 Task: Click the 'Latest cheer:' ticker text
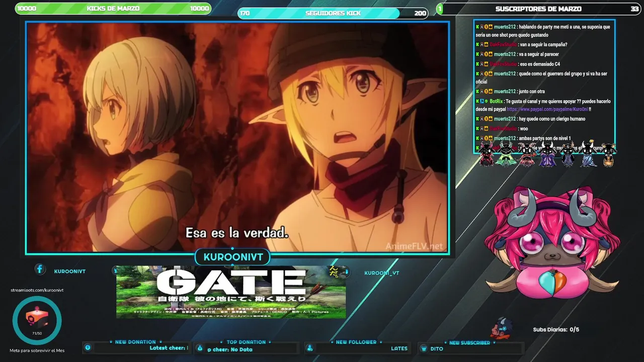pos(169,348)
